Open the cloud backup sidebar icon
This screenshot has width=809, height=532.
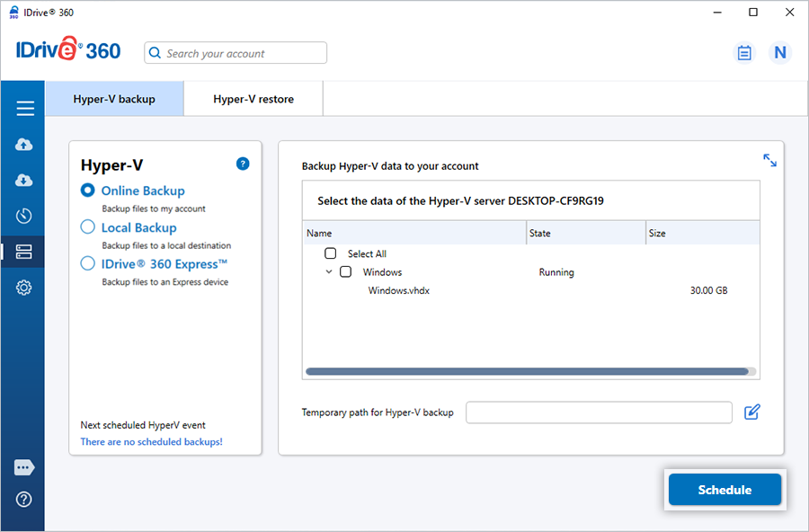24,145
